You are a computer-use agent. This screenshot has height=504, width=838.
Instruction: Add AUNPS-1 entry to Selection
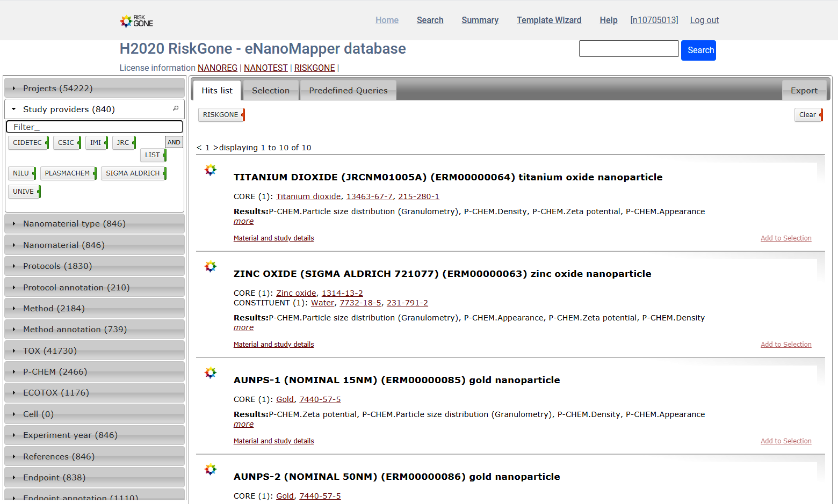tap(786, 441)
